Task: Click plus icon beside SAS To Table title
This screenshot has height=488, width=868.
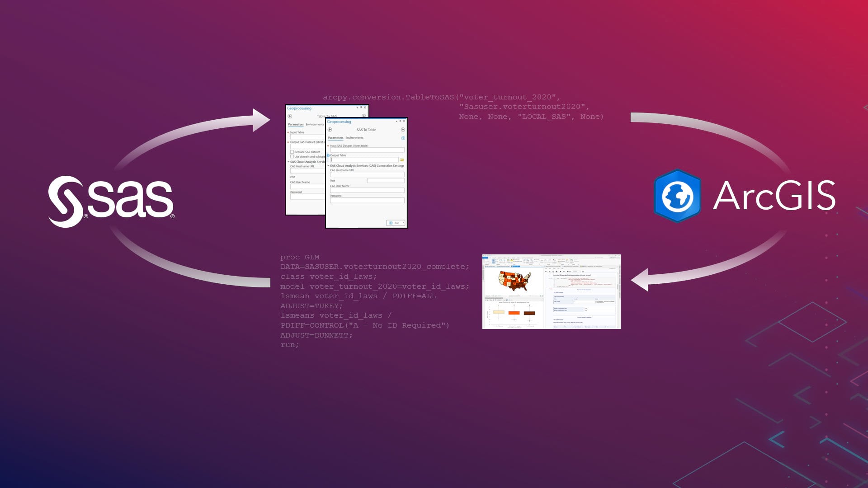Action: tap(403, 130)
